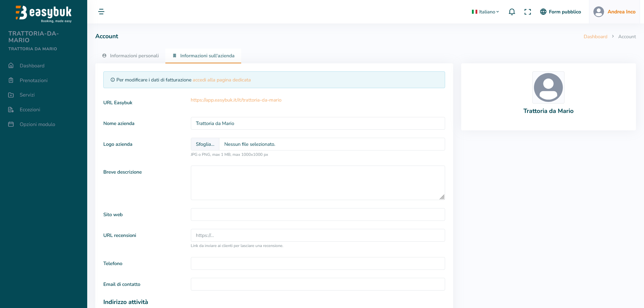Focus the Sito web field
Image resolution: width=644 pixels, height=308 pixels.
click(318, 214)
